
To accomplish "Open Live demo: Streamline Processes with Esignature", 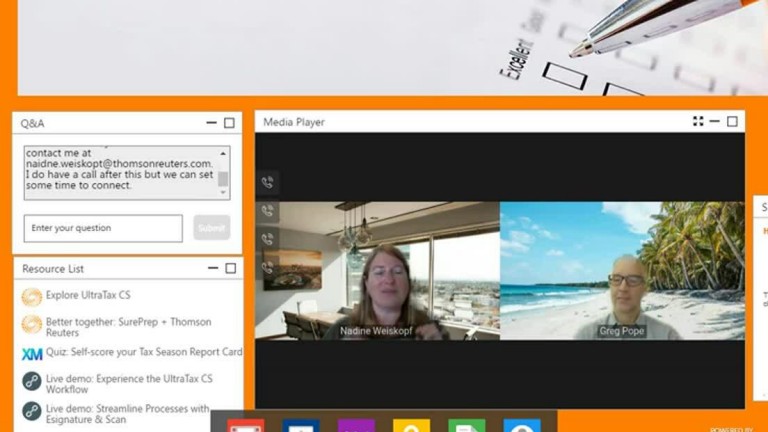I will [127, 414].
